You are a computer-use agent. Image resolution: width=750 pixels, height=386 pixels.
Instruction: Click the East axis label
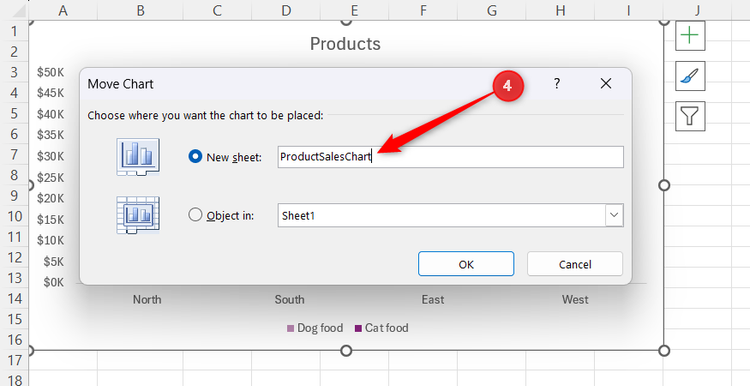point(432,299)
